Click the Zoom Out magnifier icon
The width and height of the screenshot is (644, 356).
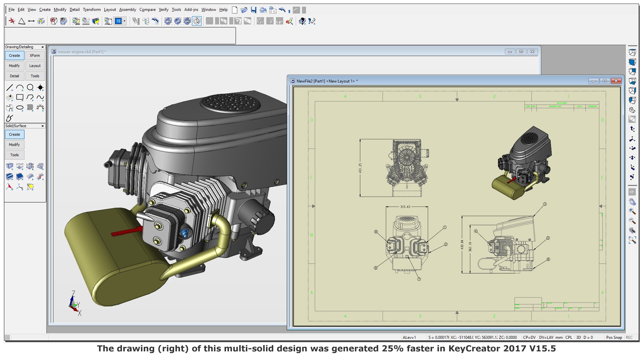tap(632, 221)
